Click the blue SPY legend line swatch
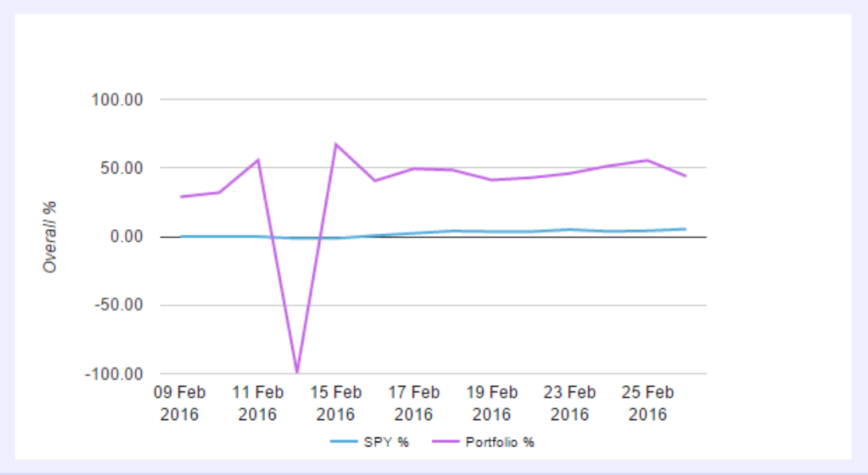The width and height of the screenshot is (868, 475). pos(345,442)
